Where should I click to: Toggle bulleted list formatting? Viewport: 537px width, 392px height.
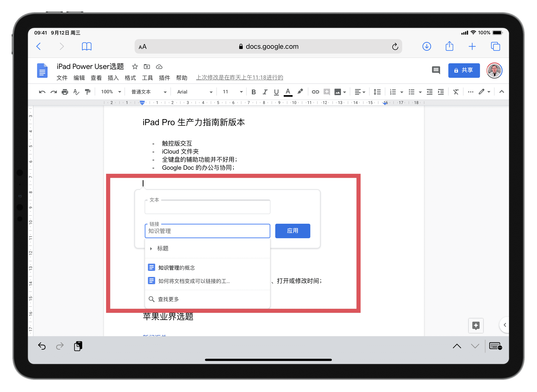tap(411, 92)
